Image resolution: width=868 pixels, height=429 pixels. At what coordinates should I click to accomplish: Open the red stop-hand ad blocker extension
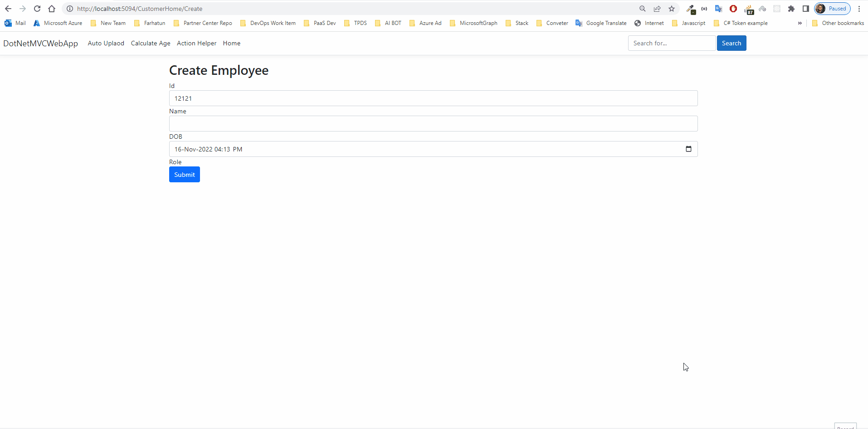click(733, 9)
